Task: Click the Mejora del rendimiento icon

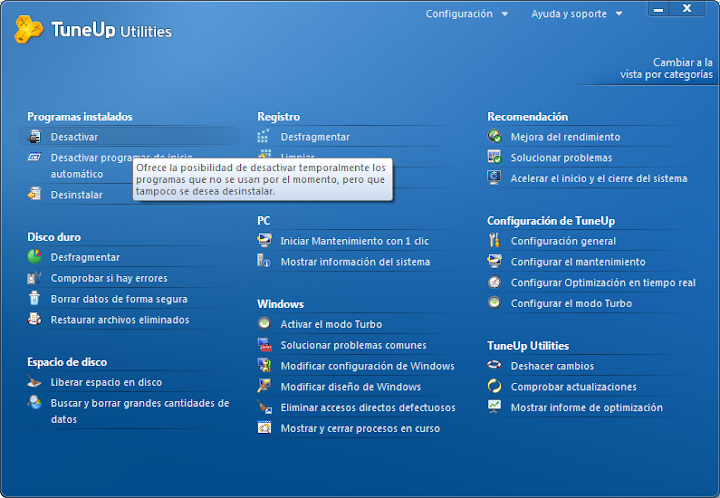Action: pos(494,136)
